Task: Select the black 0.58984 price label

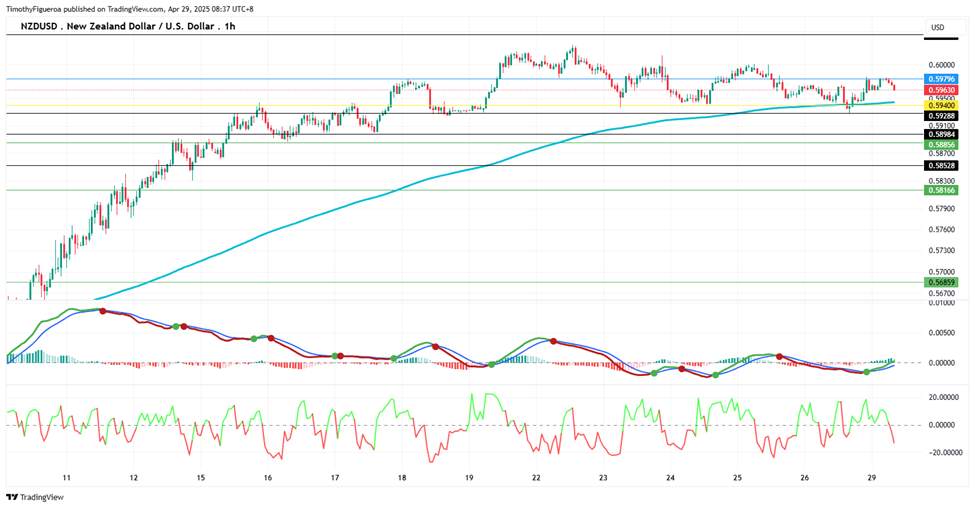Action: point(941,134)
